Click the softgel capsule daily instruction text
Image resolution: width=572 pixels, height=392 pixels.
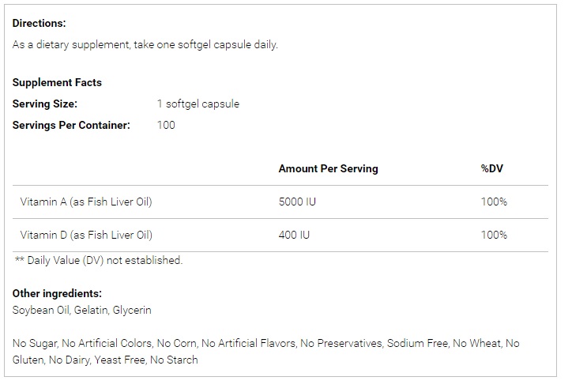(145, 44)
